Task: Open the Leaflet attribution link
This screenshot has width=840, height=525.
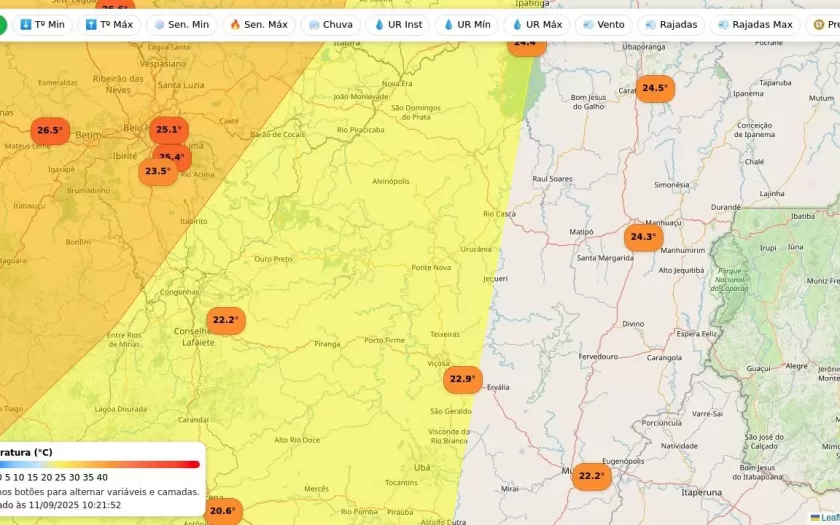Action: [829, 518]
